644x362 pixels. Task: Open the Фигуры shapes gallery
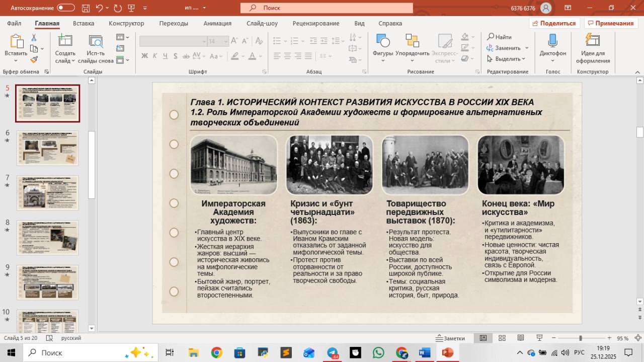(x=383, y=48)
